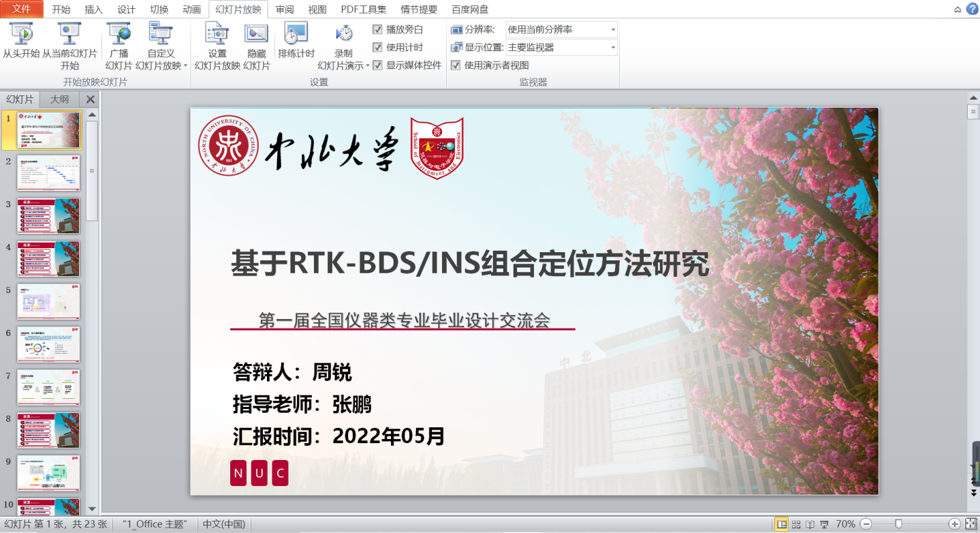The height and width of the screenshot is (533, 980).
Task: Click the 广播幻灯片 broadcast icon
Action: tap(118, 34)
